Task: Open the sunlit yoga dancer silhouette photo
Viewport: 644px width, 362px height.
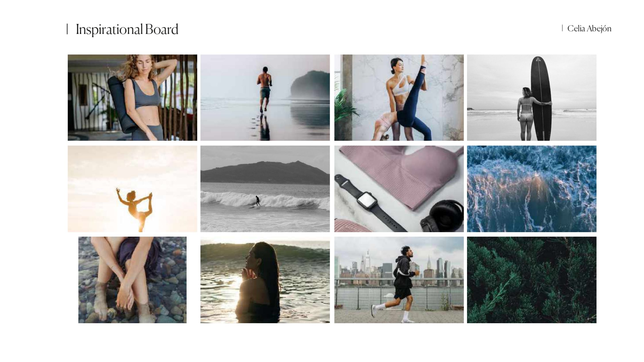Action: tap(133, 189)
